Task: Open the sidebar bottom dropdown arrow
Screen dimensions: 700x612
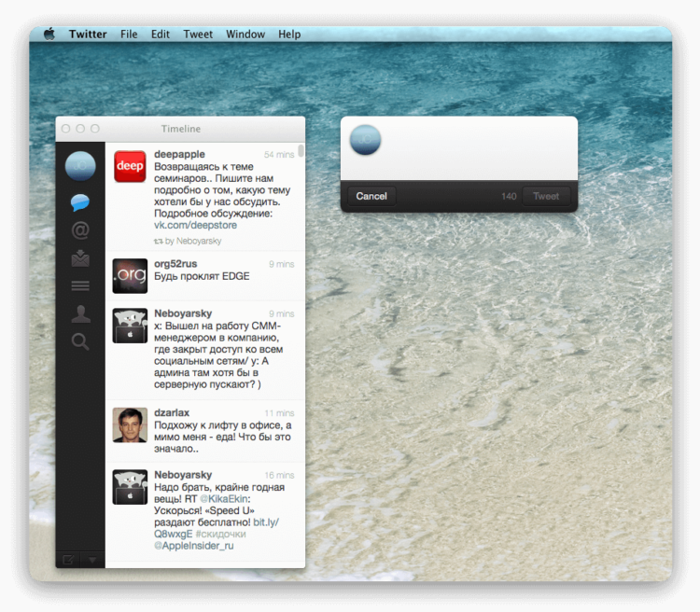Action: 92,560
